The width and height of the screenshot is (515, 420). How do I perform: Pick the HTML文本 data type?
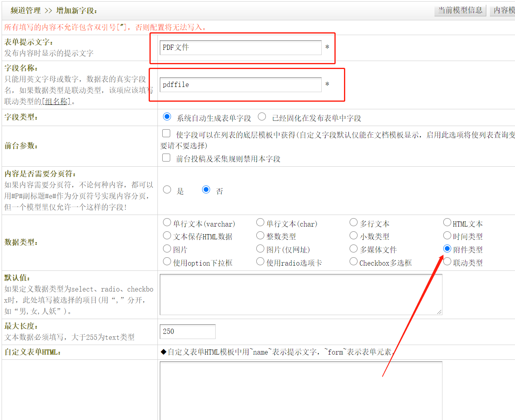coord(447,222)
